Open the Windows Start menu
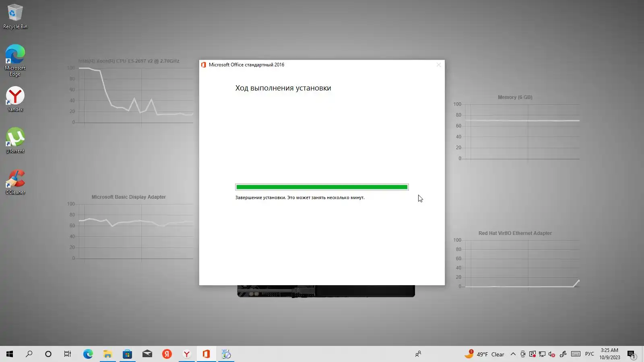The width and height of the screenshot is (644, 362). tap(10, 354)
